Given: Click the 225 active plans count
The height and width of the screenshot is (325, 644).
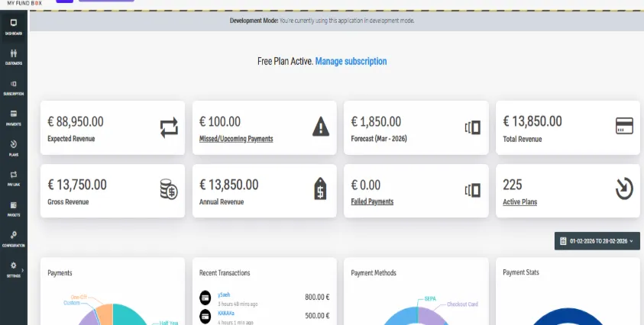Looking at the screenshot, I should click(512, 185).
